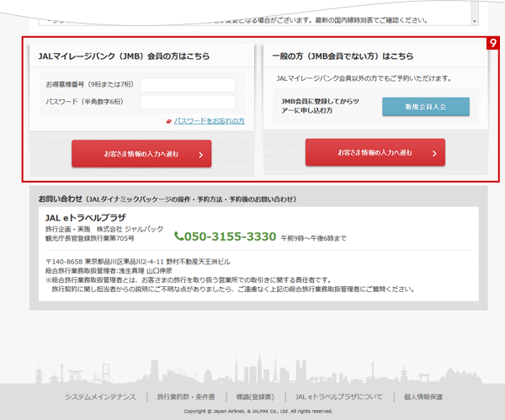Click the green phone icon beside the number

178,237
